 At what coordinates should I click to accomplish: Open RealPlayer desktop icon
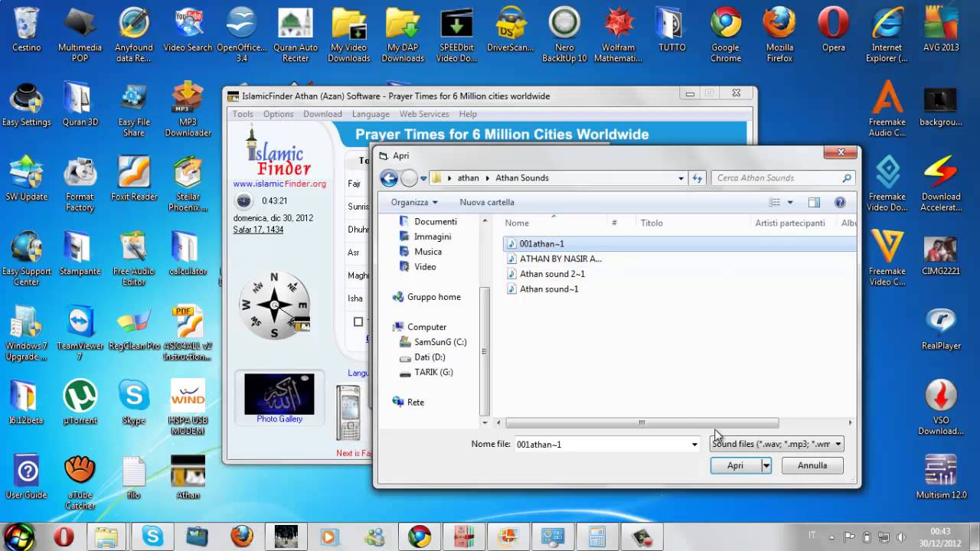[941, 329]
